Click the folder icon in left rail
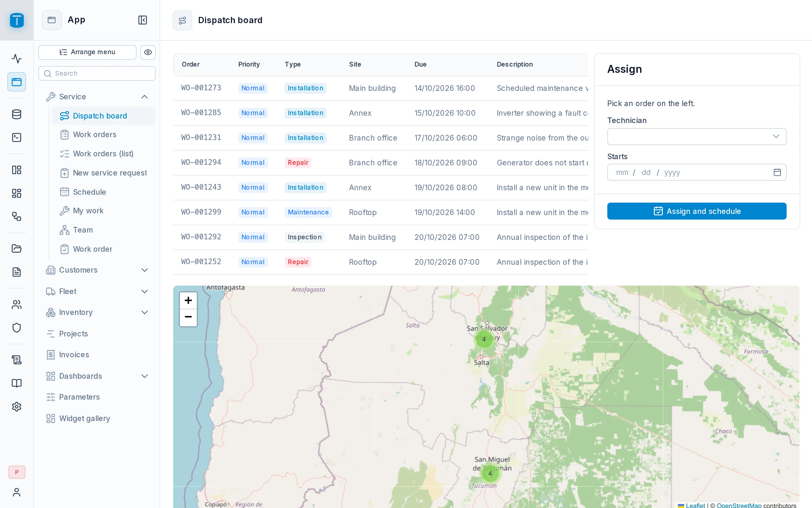812x508 pixels. 16,249
